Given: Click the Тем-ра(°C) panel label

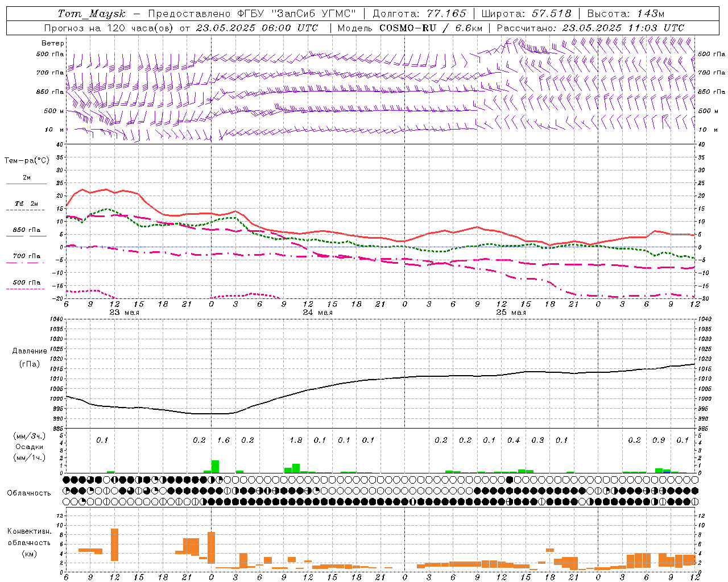Looking at the screenshot, I should tap(27, 161).
